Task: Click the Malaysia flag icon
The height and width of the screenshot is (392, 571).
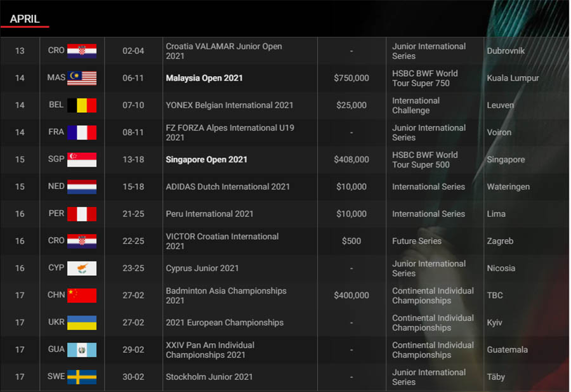Action: tap(82, 78)
